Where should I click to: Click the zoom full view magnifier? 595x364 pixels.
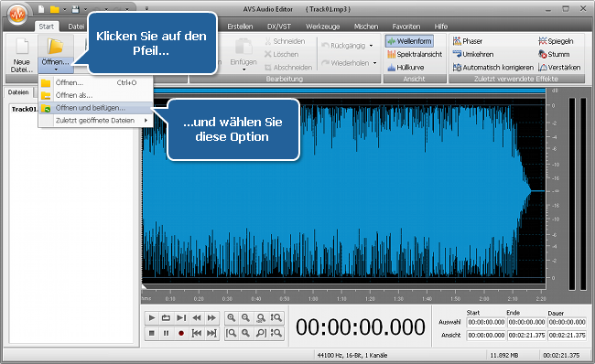[261, 317]
